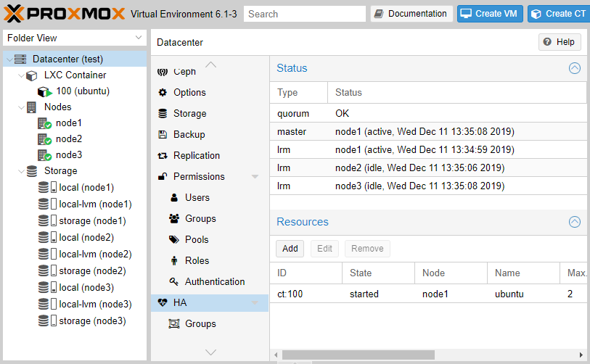Collapse the Resources panel

pos(574,223)
